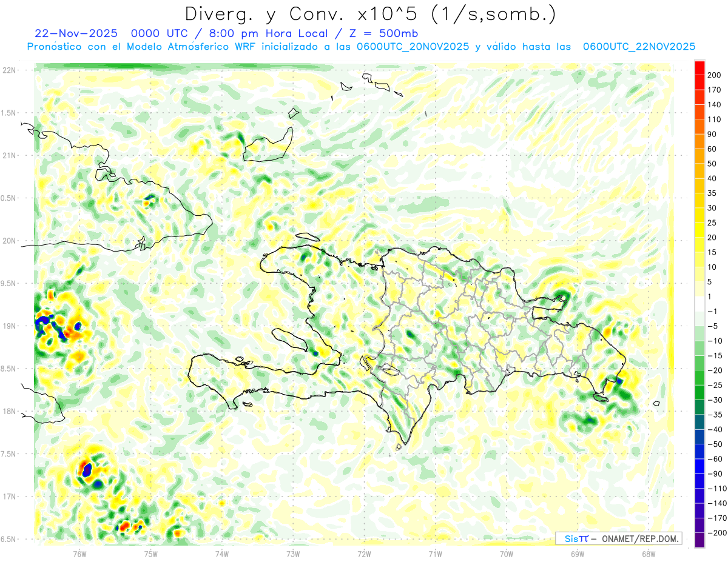
Task: Click the "68W" longitude label
Action: (649, 553)
